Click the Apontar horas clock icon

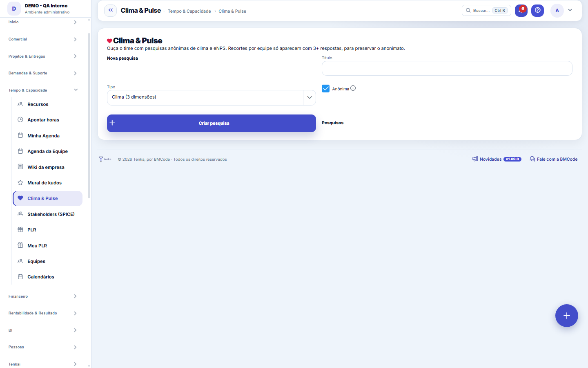pyautogui.click(x=20, y=120)
